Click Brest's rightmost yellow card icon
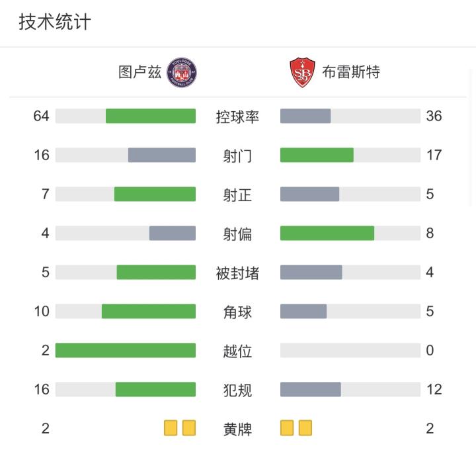The width and height of the screenshot is (476, 450). pyautogui.click(x=305, y=428)
